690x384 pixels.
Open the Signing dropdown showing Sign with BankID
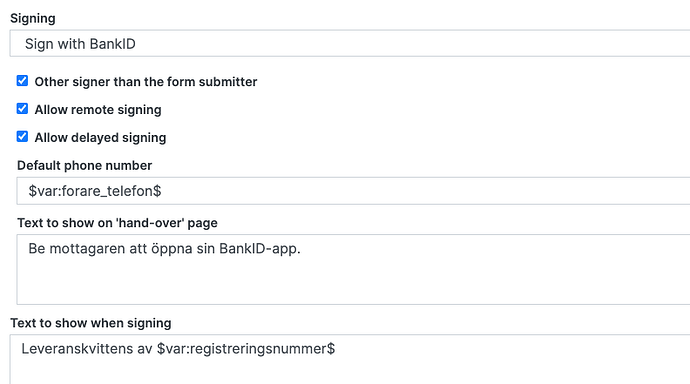coord(350,44)
